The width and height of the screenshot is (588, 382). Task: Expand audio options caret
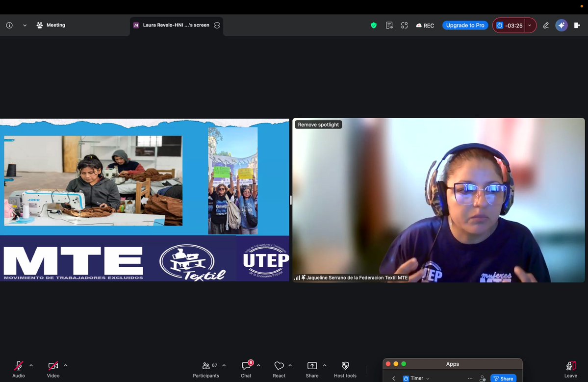pyautogui.click(x=31, y=365)
